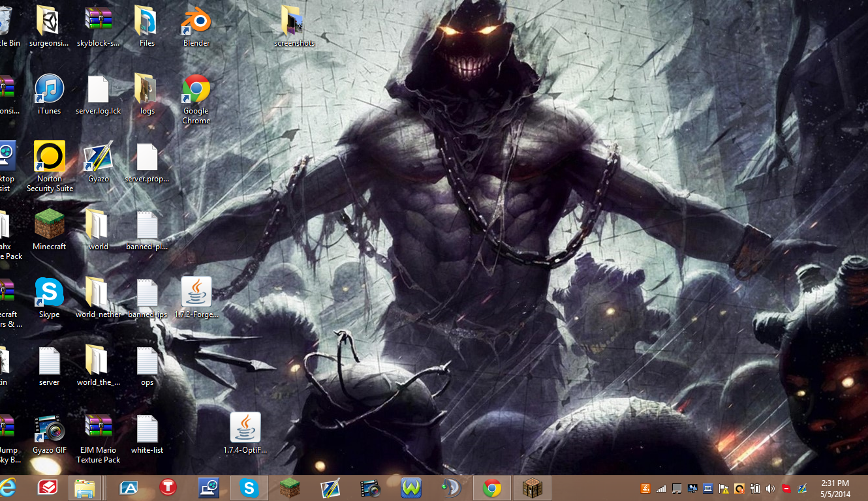Open wireless network signal tray icon
This screenshot has width=868, height=501.
pyautogui.click(x=661, y=488)
